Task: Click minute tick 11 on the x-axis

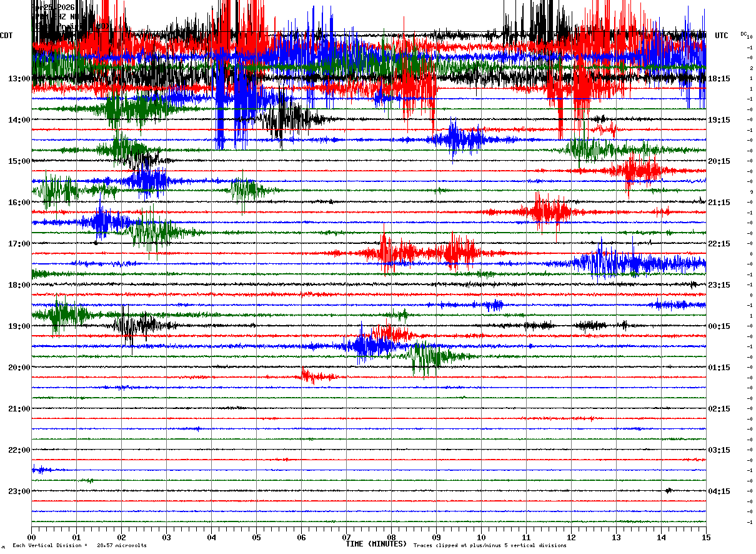Action: tap(526, 537)
